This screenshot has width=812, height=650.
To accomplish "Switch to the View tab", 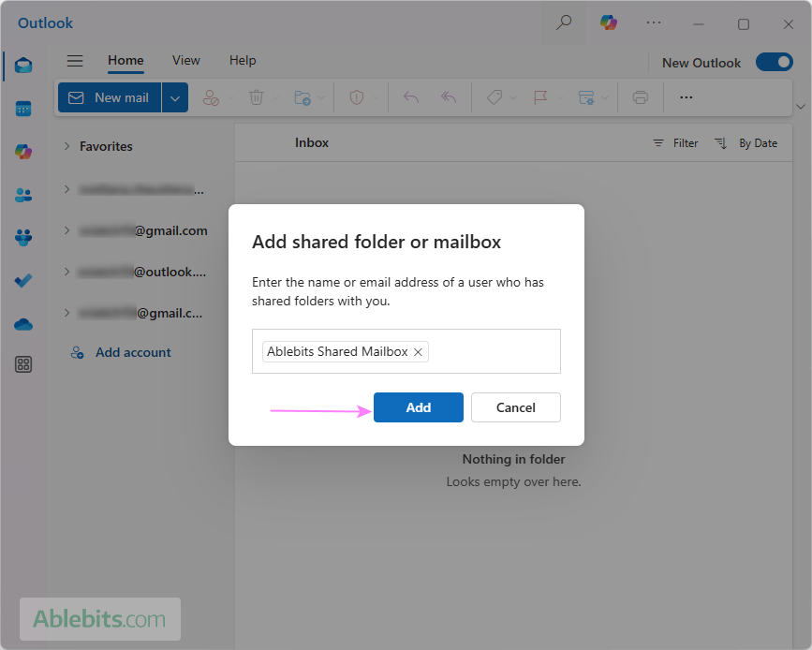I will 186,61.
